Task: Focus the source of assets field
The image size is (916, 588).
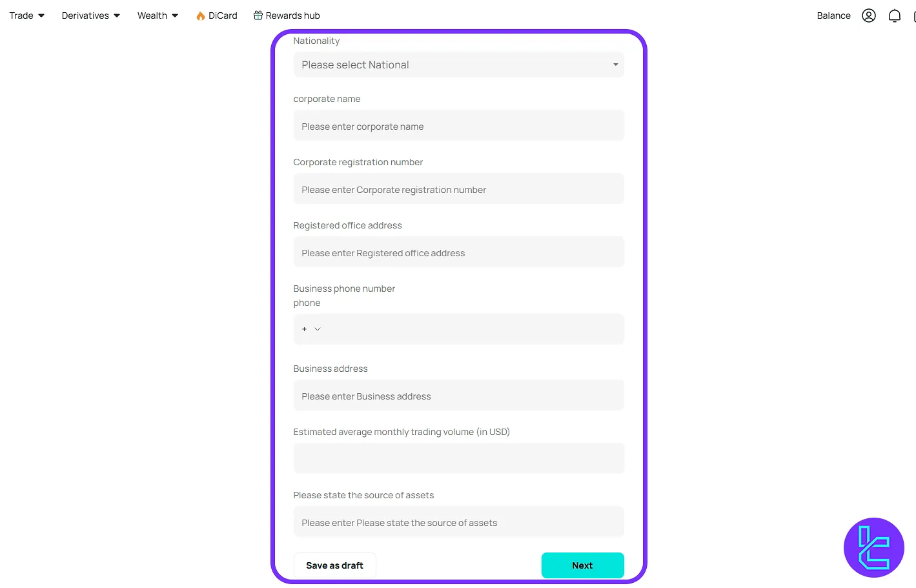Action: [x=458, y=522]
